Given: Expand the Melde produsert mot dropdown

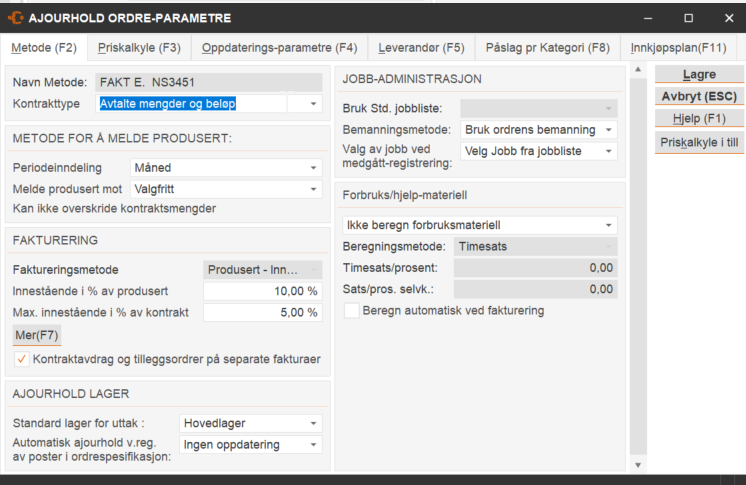Looking at the screenshot, I should (x=313, y=188).
